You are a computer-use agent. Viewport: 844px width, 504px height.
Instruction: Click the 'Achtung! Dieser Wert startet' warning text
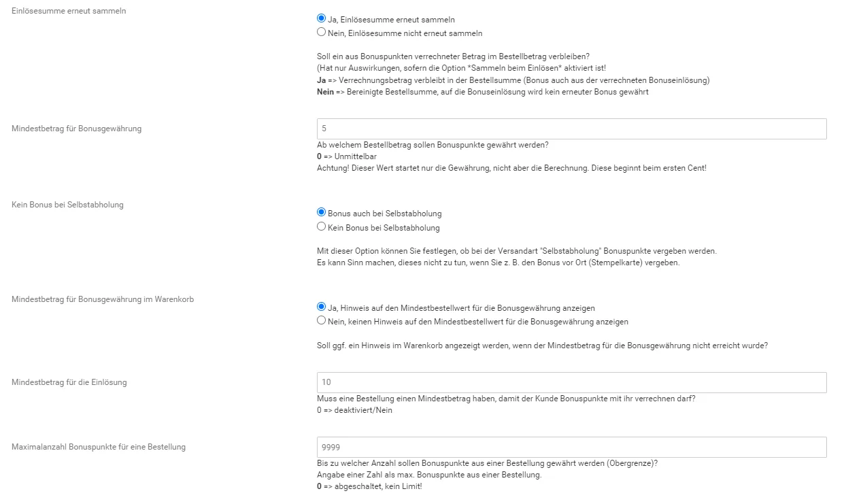click(x=511, y=167)
